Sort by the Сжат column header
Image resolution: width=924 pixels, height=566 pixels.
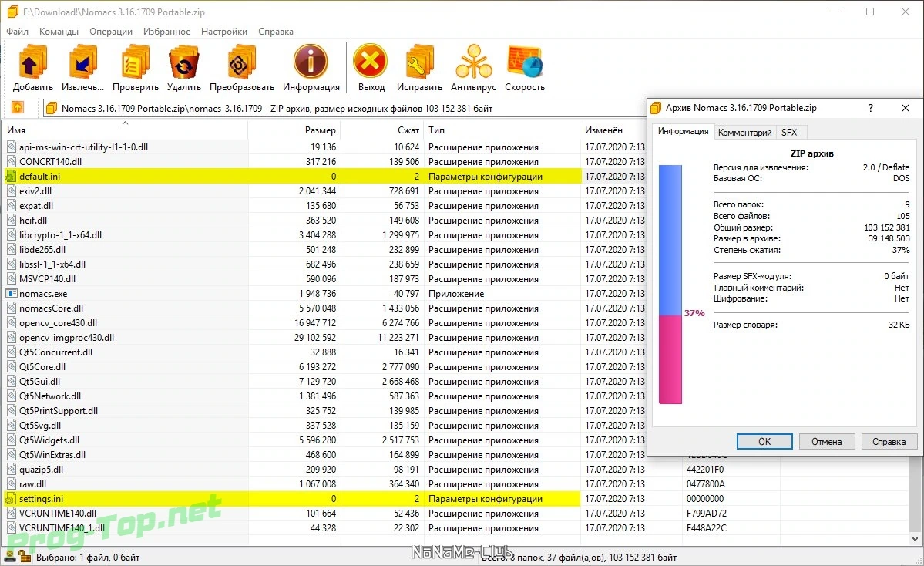[382, 130]
